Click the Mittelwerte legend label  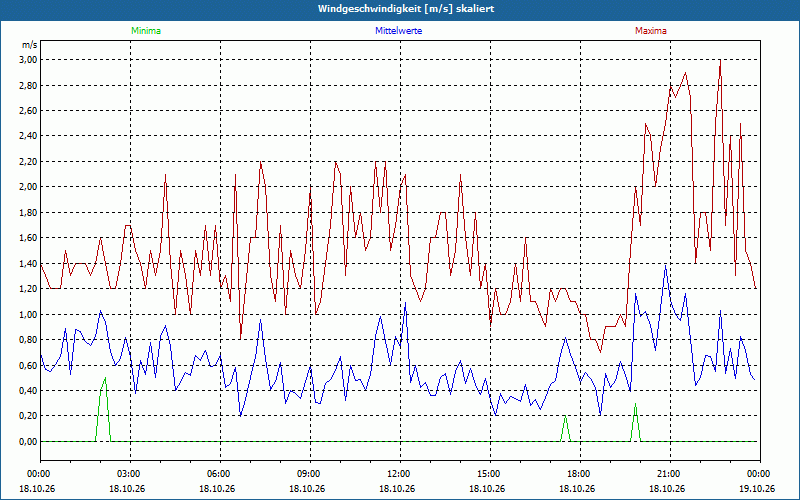click(398, 31)
